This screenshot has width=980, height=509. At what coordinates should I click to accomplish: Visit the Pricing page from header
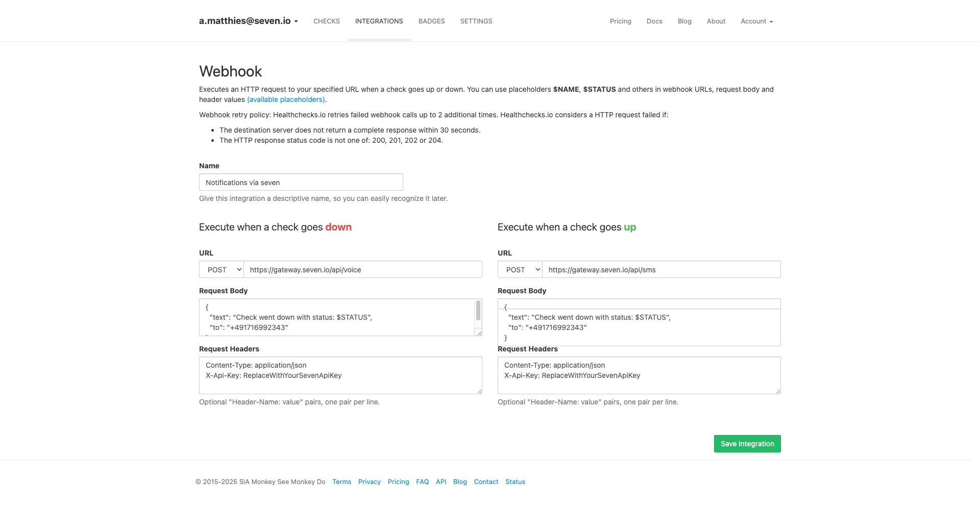coord(620,21)
